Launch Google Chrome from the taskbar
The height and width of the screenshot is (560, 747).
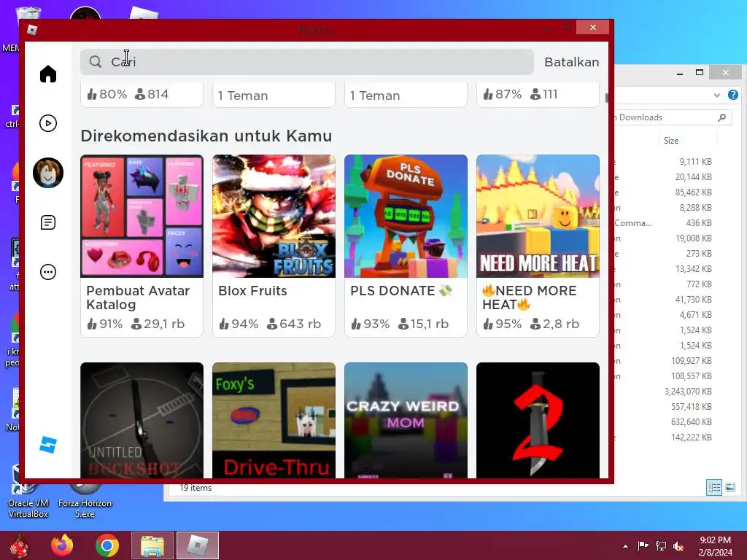107,545
